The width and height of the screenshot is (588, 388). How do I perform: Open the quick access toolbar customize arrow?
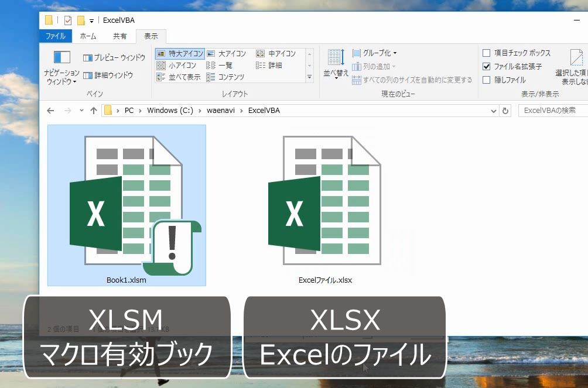[91, 21]
